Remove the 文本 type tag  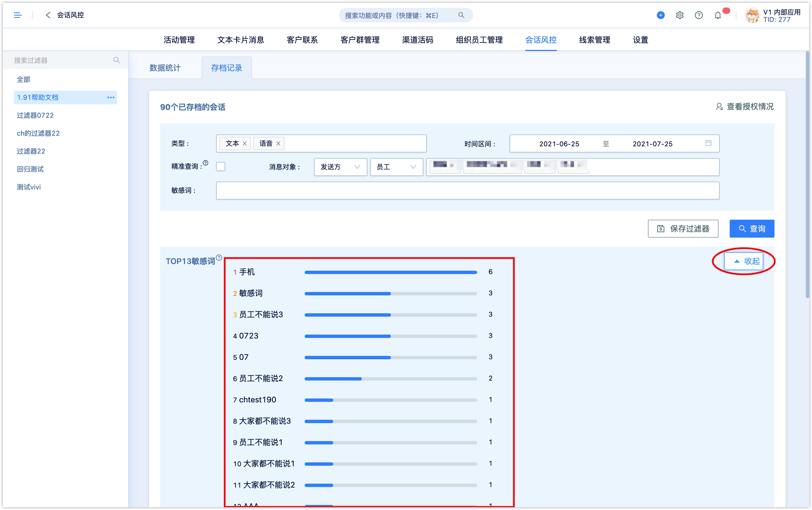(x=245, y=144)
